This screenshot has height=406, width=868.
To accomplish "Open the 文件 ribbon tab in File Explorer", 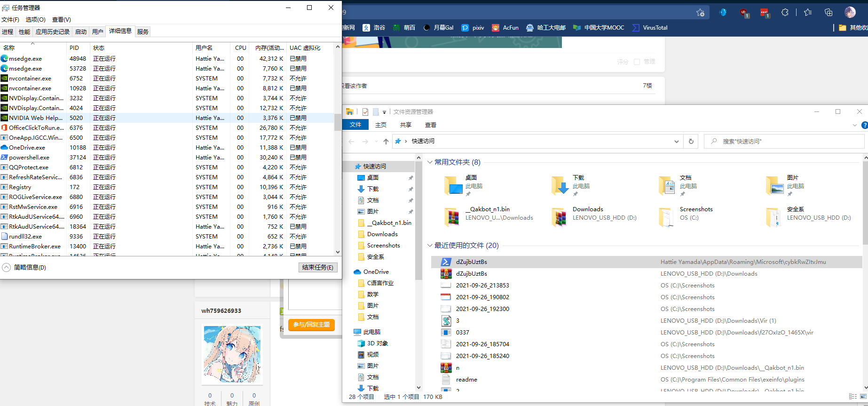I will click(355, 125).
